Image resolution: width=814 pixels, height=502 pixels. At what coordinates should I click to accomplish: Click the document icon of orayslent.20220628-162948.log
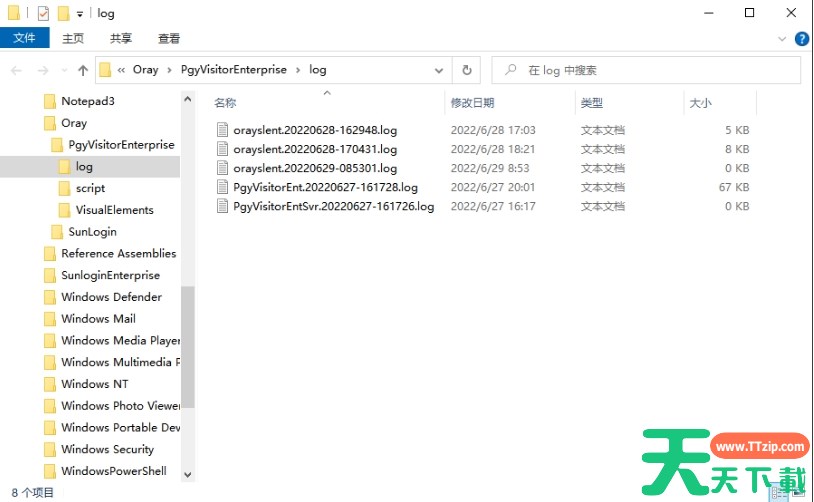click(223, 130)
